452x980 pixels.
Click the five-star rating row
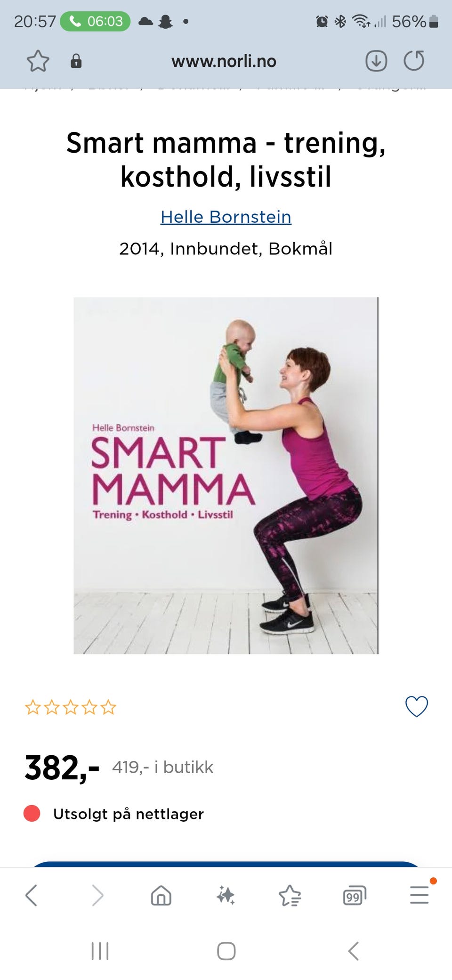pyautogui.click(x=71, y=707)
